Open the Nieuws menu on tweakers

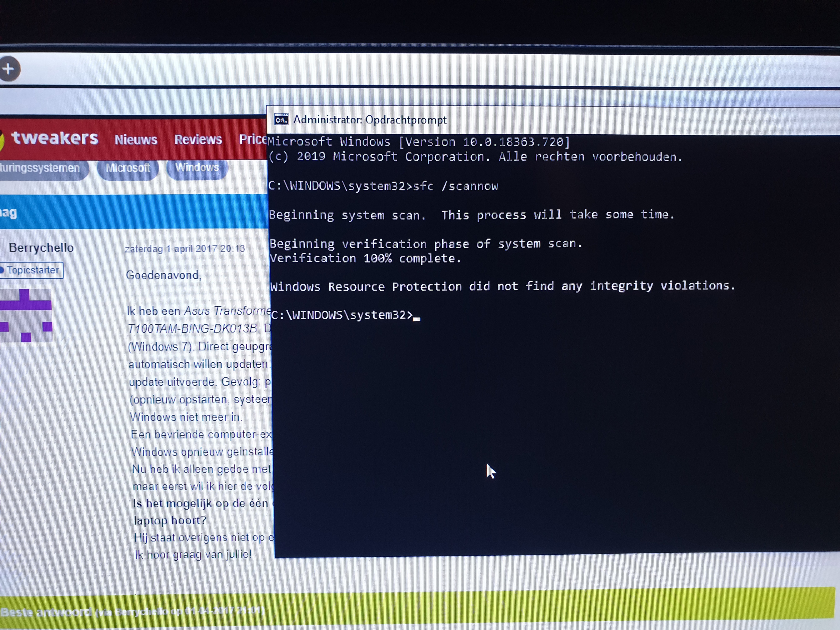tap(136, 139)
